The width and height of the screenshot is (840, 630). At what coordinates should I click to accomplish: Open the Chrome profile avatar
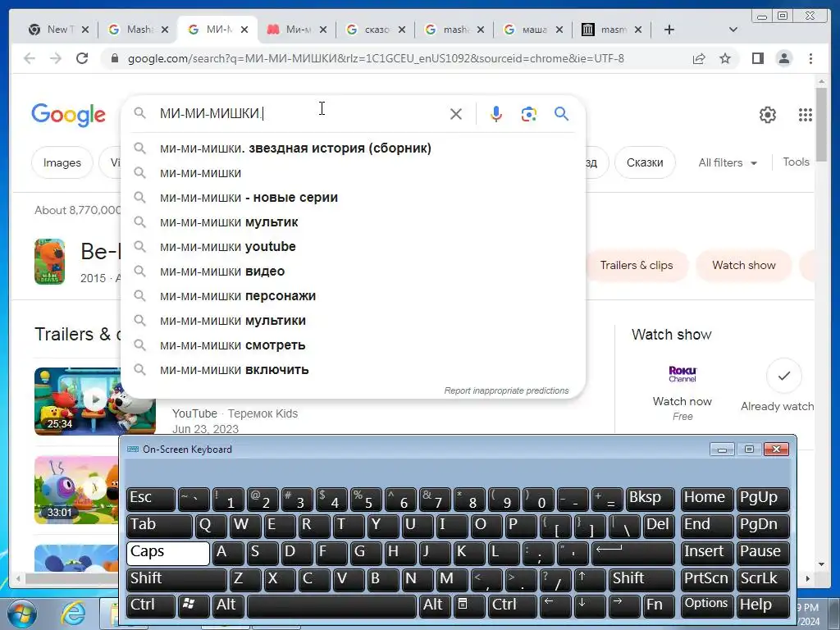(783, 58)
